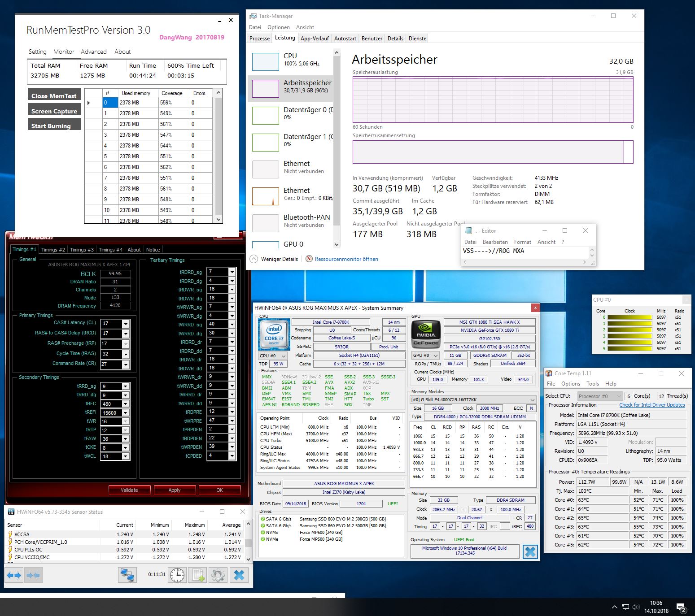
Task: Open the CPU #0 selector in System Summary
Action: (273, 356)
